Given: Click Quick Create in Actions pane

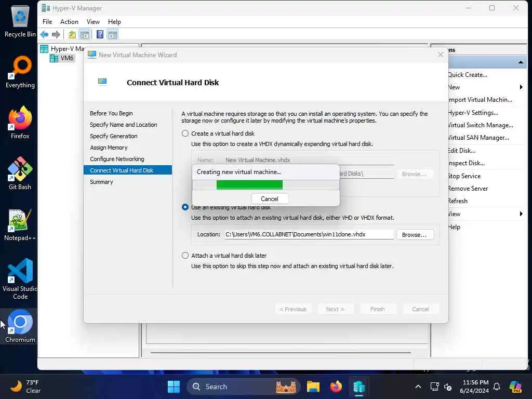Looking at the screenshot, I should [468, 75].
